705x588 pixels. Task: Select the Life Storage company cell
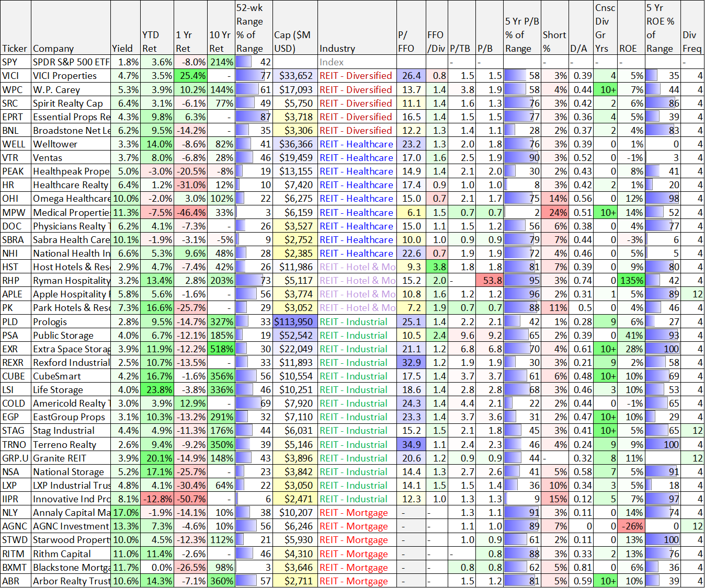click(71, 389)
